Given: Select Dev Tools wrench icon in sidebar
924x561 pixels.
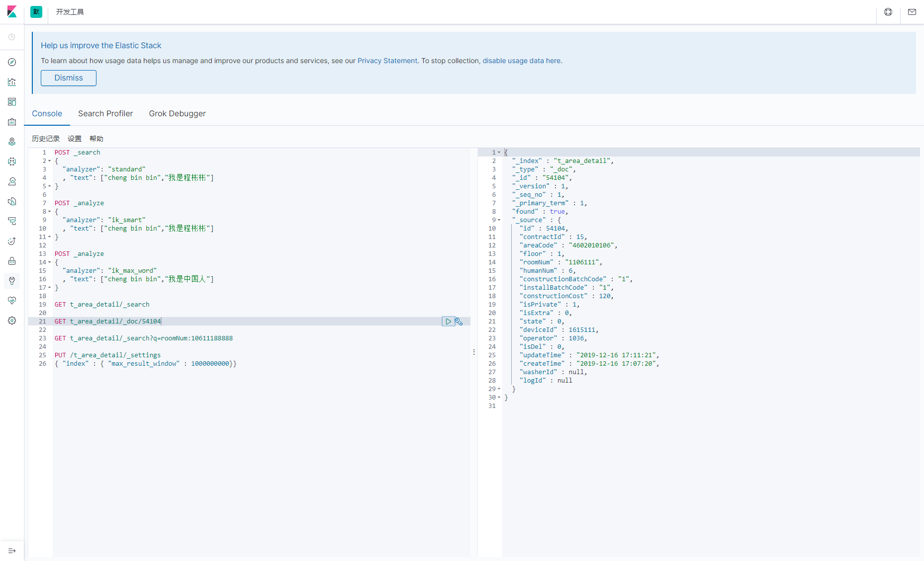Looking at the screenshot, I should 12,281.
